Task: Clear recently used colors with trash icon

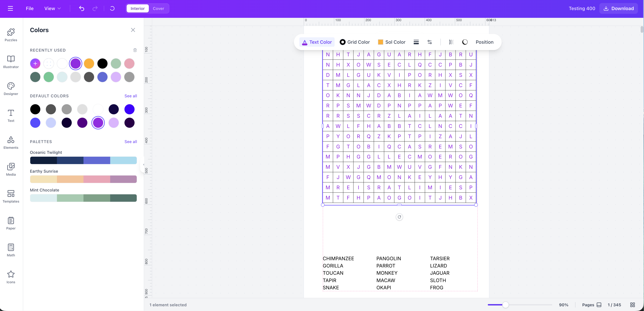Action: [135, 50]
